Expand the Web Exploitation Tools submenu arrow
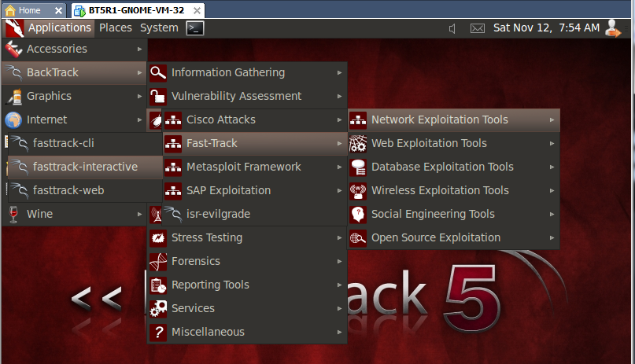 (x=552, y=144)
